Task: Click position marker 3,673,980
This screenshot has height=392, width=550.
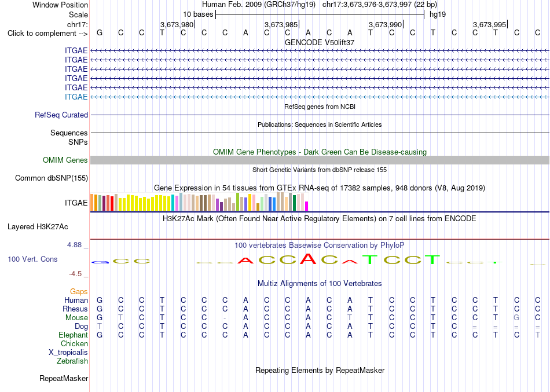Action: (x=177, y=24)
